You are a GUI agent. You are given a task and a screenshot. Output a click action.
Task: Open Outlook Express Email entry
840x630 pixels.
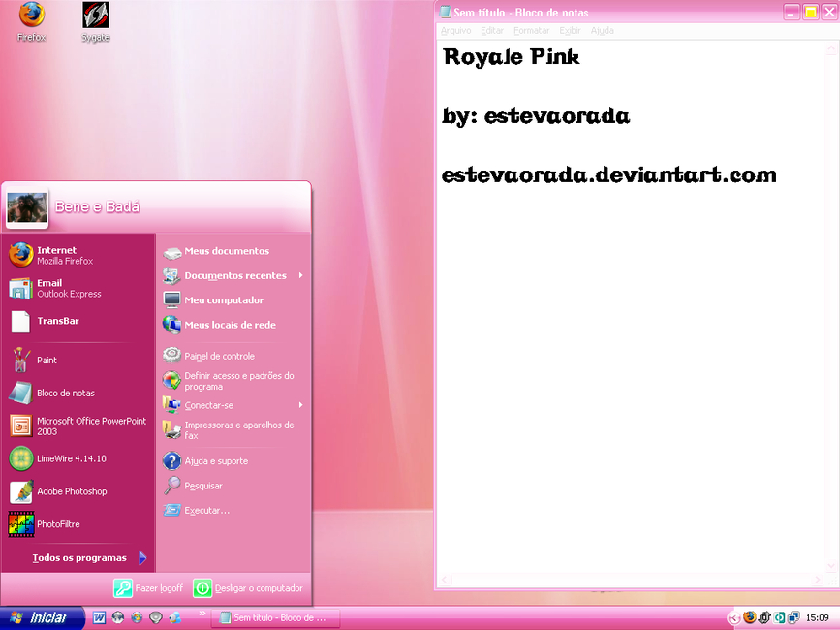coord(78,288)
